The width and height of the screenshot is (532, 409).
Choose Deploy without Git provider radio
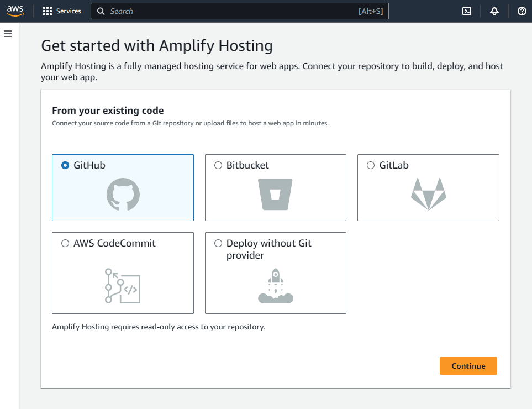click(218, 243)
